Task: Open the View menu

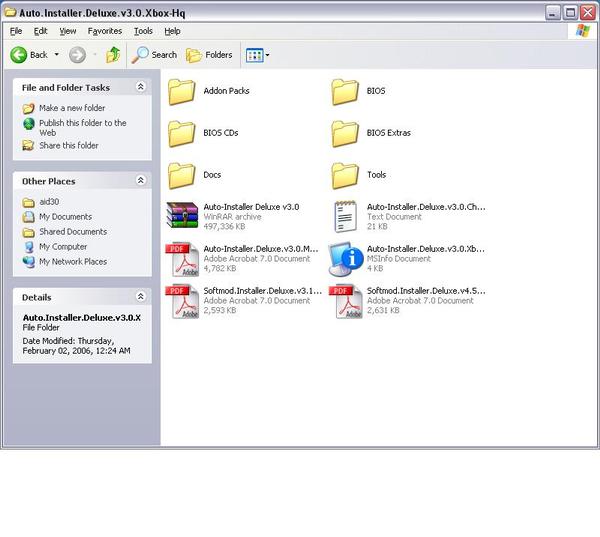Action: click(68, 31)
